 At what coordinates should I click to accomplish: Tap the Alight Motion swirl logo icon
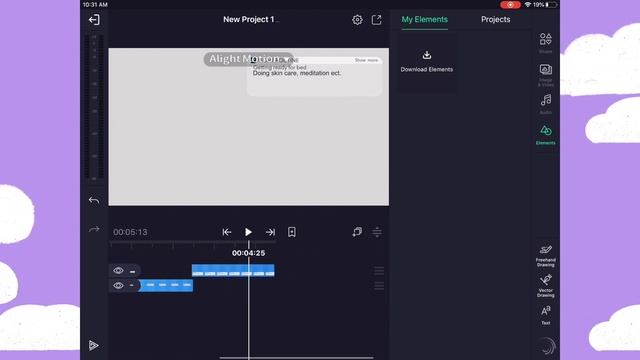tap(547, 347)
